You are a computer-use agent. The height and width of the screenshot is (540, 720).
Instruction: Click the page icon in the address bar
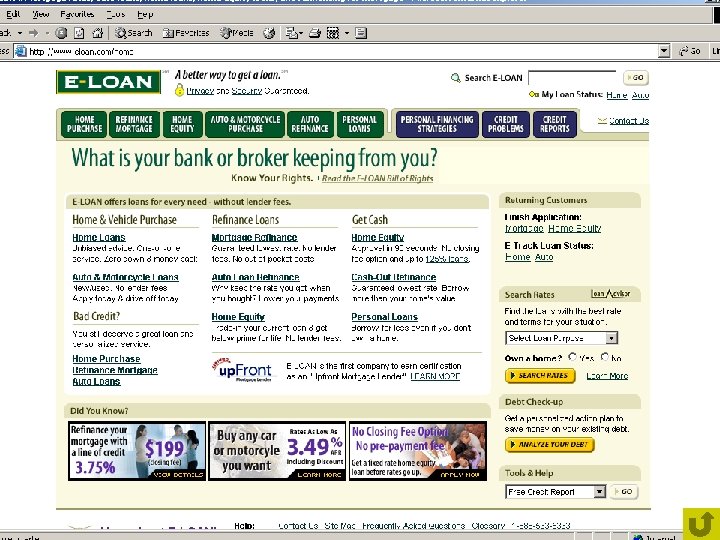(21, 51)
